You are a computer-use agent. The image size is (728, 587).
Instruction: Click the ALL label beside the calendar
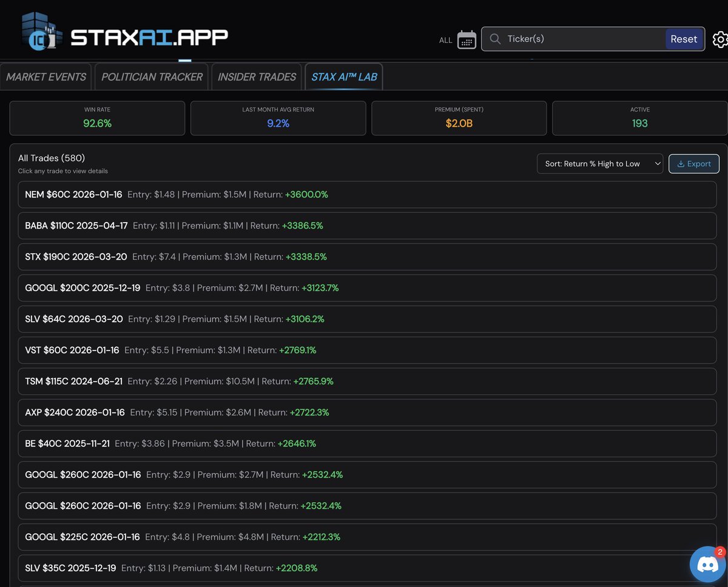(x=446, y=40)
